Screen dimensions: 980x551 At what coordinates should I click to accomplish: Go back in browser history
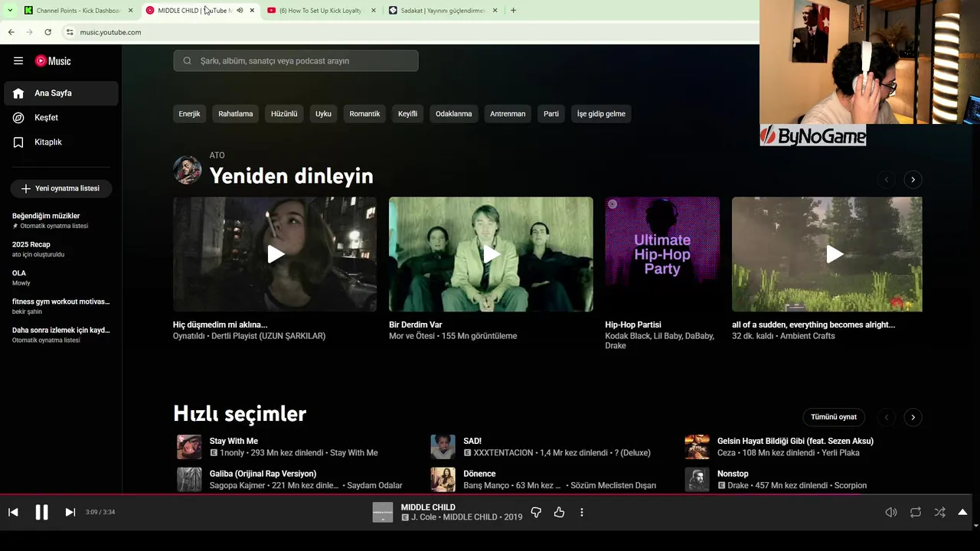[x=11, y=32]
